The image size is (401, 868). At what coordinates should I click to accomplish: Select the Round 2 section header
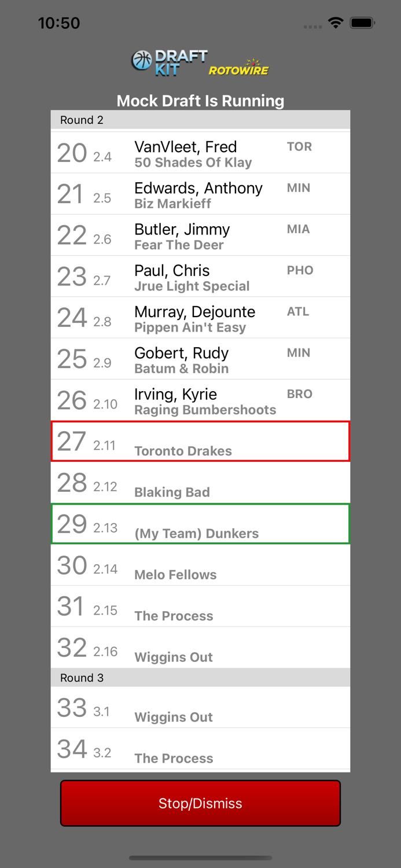tap(200, 120)
